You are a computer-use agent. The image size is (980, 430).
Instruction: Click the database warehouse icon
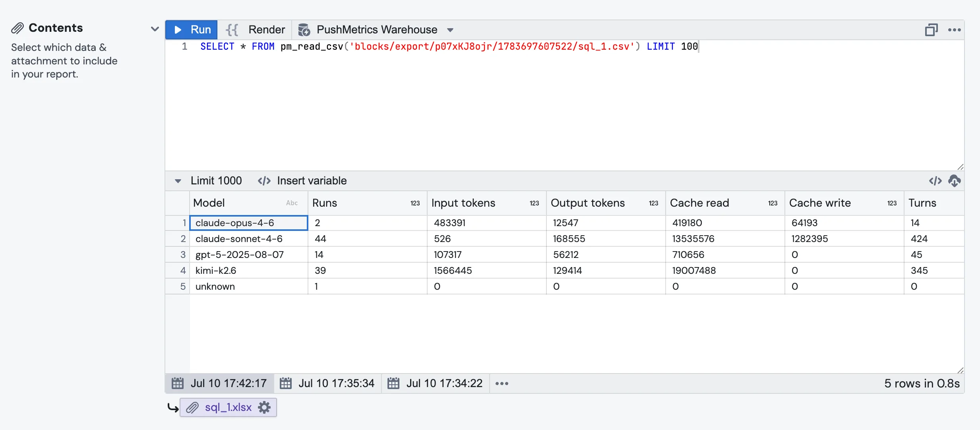[304, 30]
